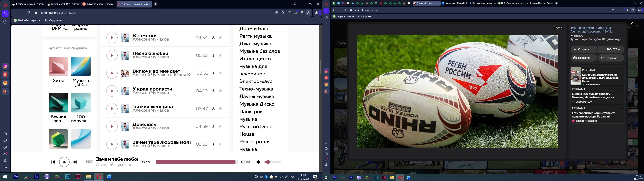Open options for passport-izrael.ru ad

point(622,108)
